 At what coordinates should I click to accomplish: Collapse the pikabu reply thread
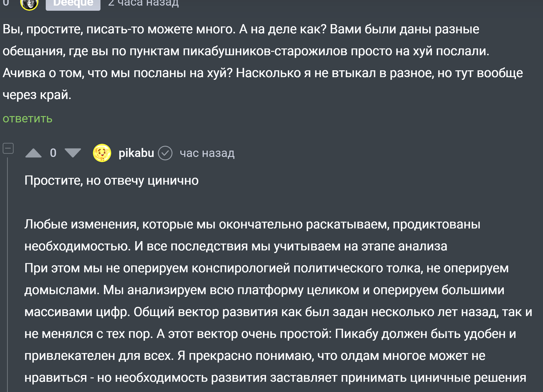tap(8, 148)
